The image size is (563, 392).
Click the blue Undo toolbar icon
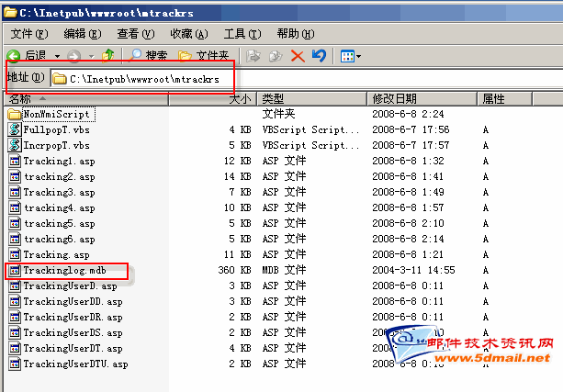319,56
